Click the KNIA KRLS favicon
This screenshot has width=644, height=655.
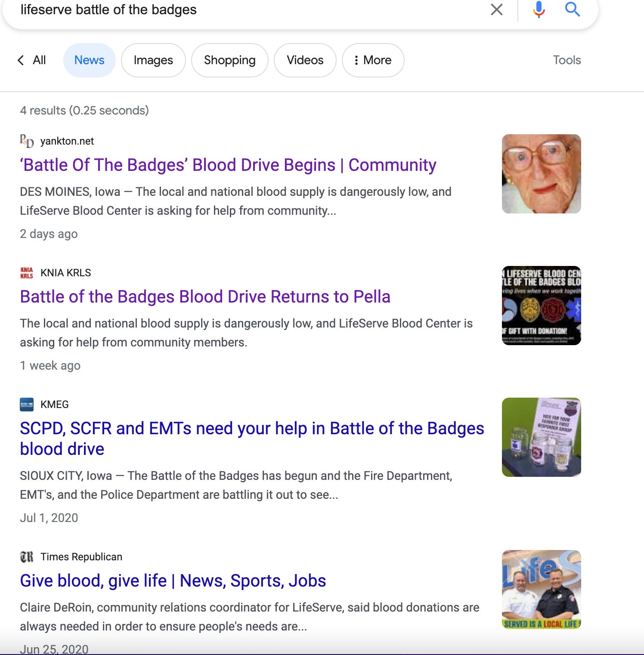(x=27, y=273)
